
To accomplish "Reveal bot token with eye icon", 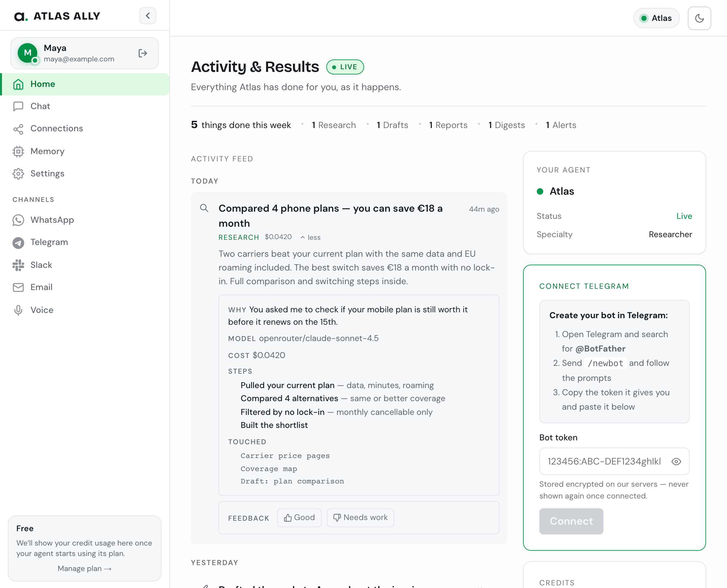I will pyautogui.click(x=676, y=462).
